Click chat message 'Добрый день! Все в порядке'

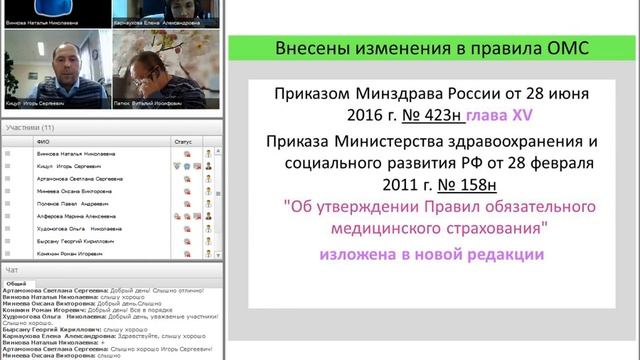(x=130, y=310)
